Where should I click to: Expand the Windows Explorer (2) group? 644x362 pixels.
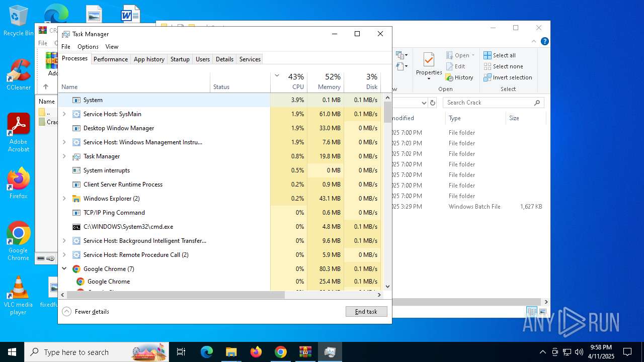(64, 199)
